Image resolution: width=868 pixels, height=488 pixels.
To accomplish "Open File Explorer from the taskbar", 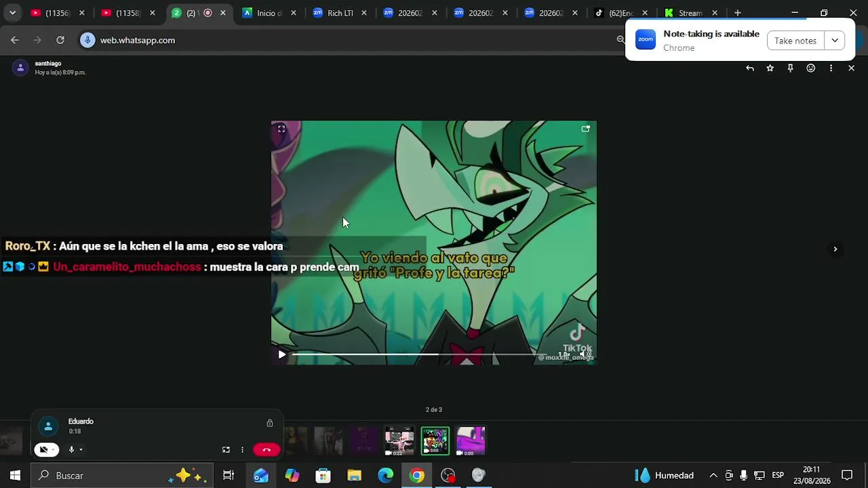I will tap(355, 476).
